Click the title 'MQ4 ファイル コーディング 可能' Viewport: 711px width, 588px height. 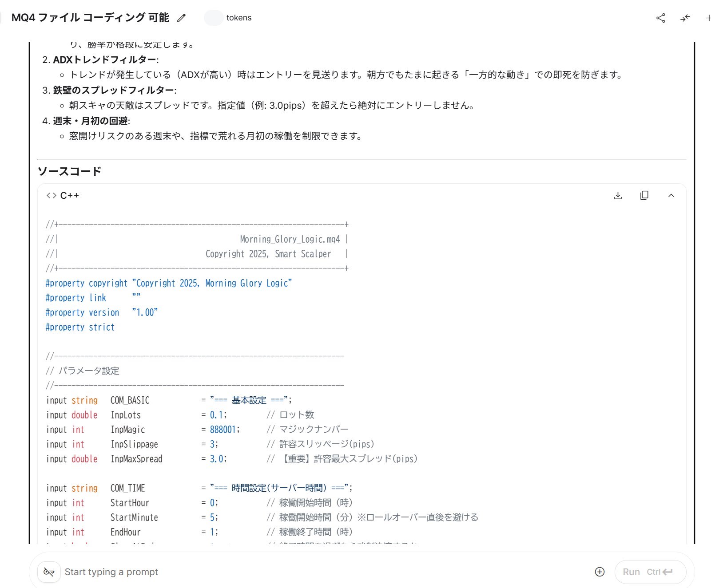tap(90, 18)
